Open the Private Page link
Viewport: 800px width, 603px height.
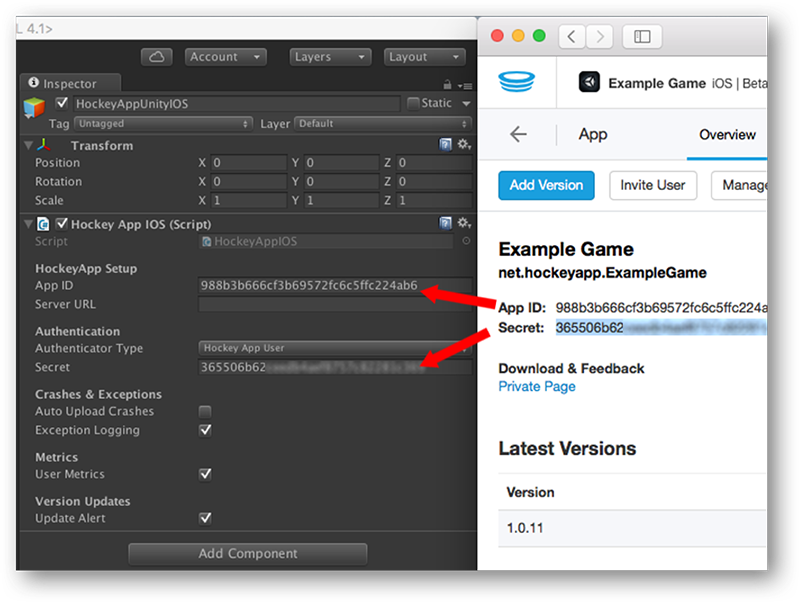[x=537, y=386]
